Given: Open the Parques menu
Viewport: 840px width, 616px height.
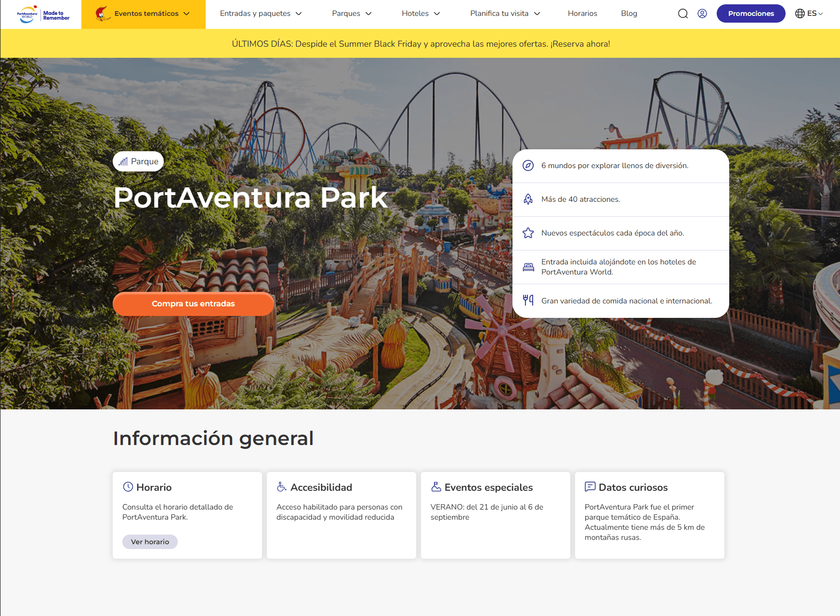Looking at the screenshot, I should [352, 13].
